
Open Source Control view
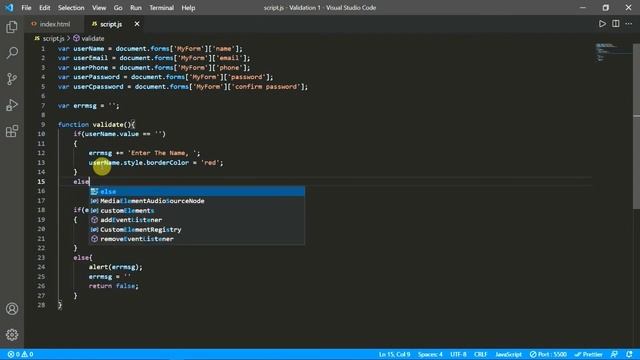tap(12, 79)
